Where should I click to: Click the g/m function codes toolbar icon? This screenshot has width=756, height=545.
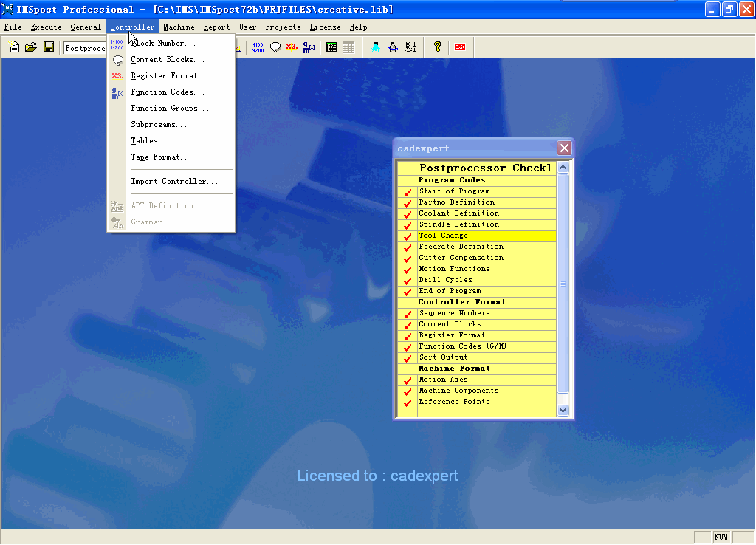pyautogui.click(x=309, y=47)
